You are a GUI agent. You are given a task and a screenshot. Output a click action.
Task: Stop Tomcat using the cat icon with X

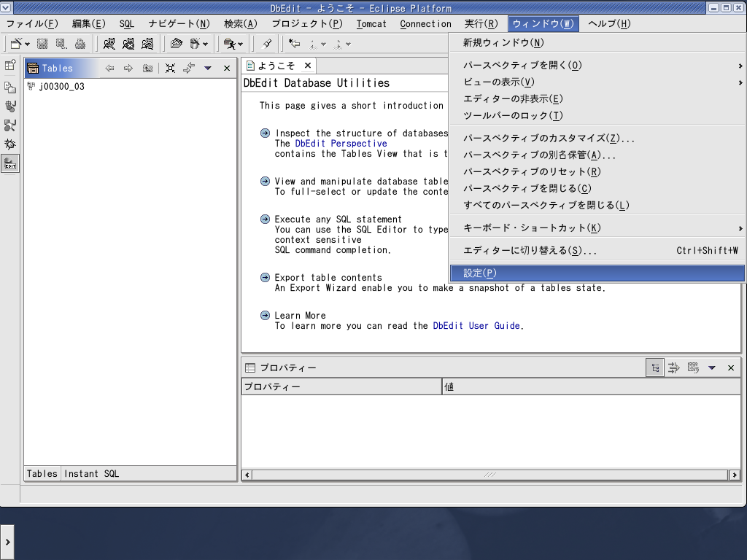128,44
